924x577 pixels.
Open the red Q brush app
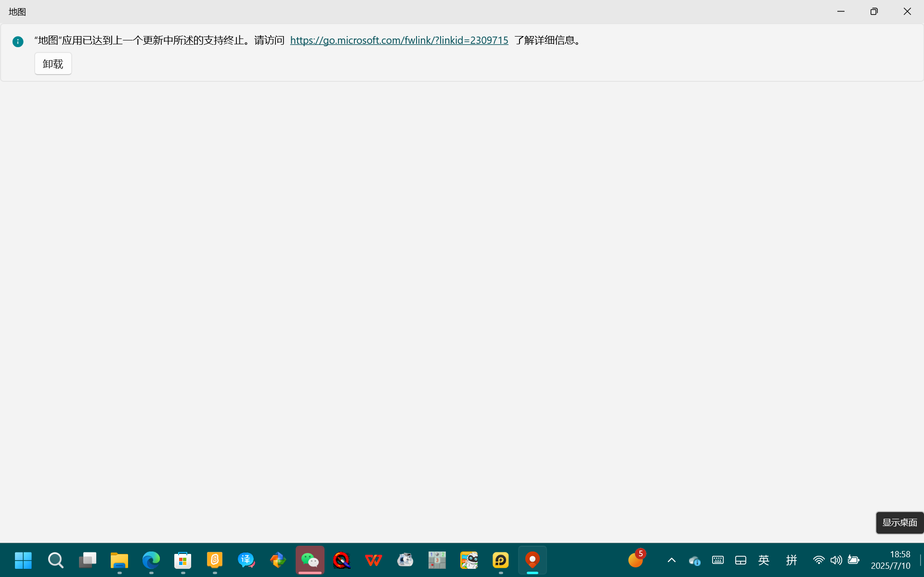341,560
